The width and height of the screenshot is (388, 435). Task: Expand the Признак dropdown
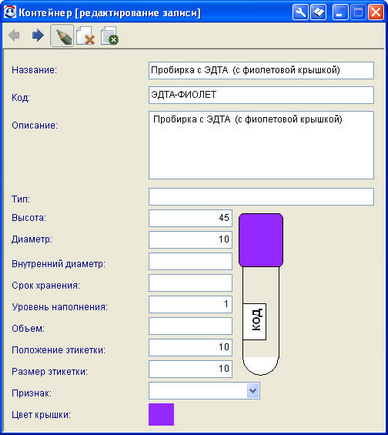[253, 391]
